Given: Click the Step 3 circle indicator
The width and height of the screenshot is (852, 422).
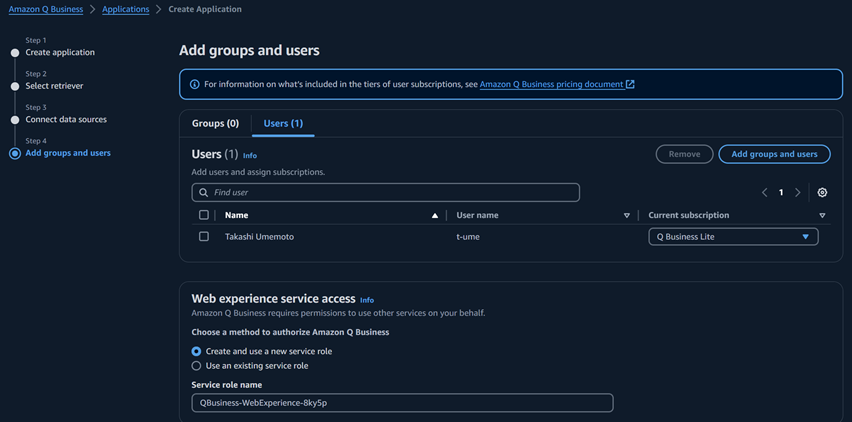Looking at the screenshot, I should point(15,120).
